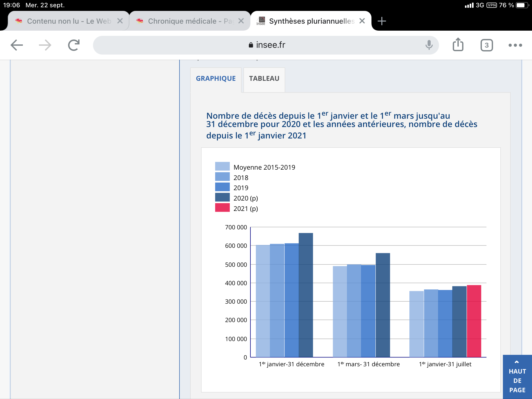
Task: Close the Synthèses pluriannuelles tab
Action: [x=362, y=21]
